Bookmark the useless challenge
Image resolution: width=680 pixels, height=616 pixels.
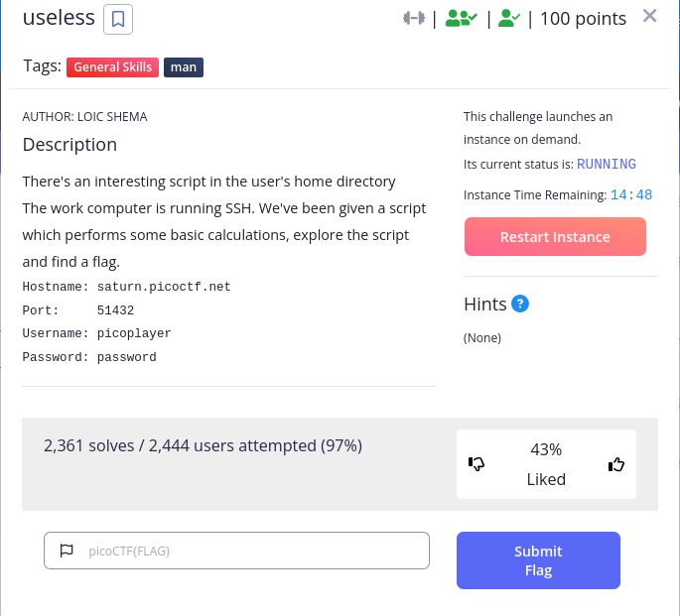click(118, 20)
